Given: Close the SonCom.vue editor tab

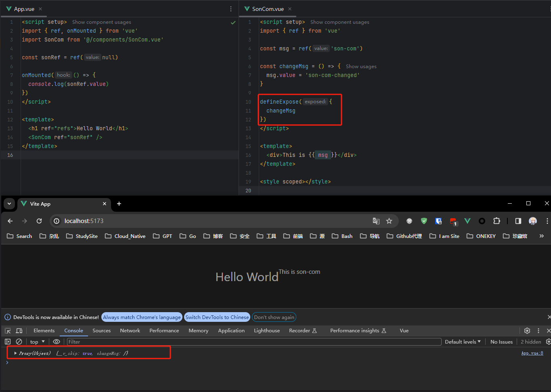Looking at the screenshot, I should click(290, 9).
